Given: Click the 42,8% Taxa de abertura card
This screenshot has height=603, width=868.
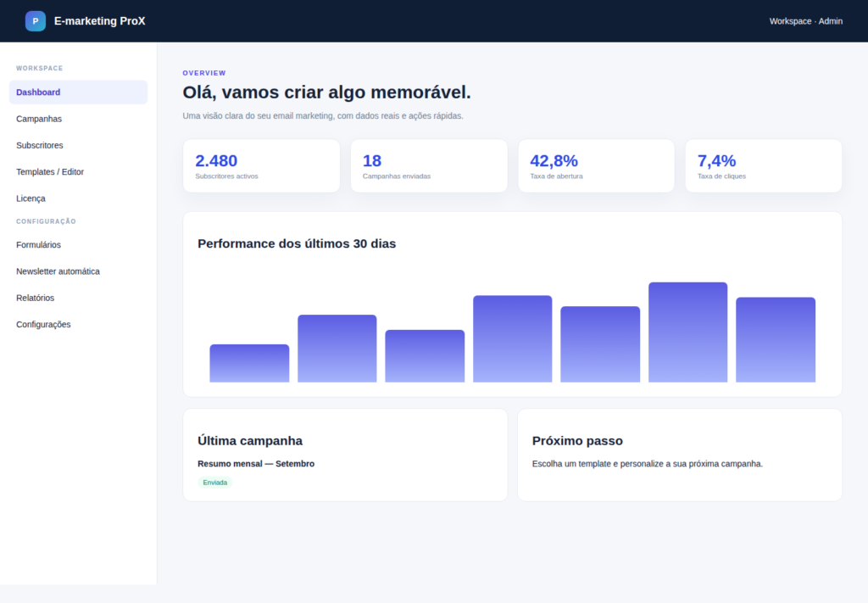Looking at the screenshot, I should pos(596,166).
